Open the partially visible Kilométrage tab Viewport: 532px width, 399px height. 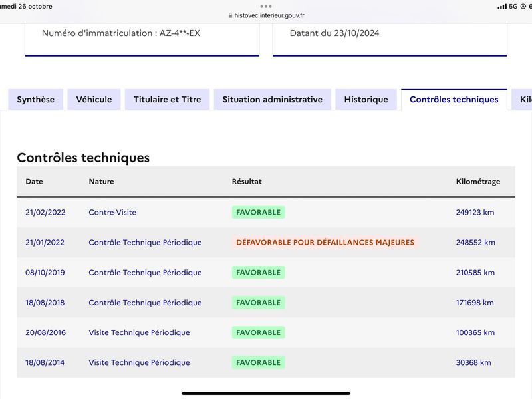point(522,99)
